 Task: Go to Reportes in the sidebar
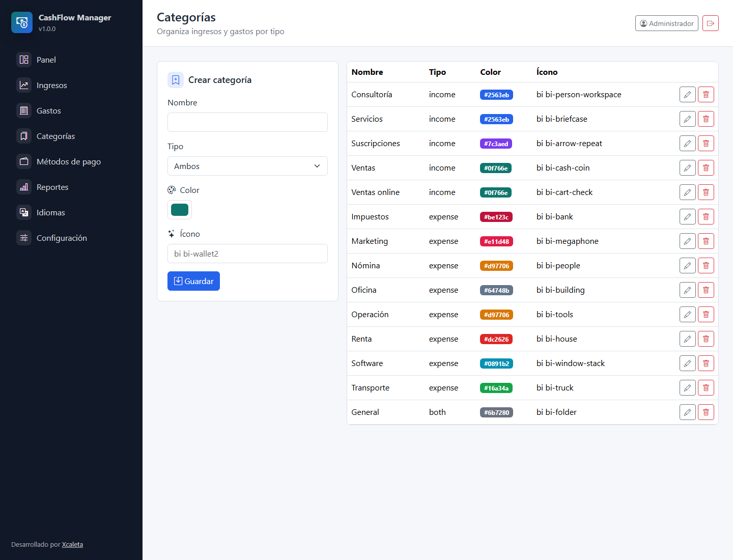(x=71, y=187)
